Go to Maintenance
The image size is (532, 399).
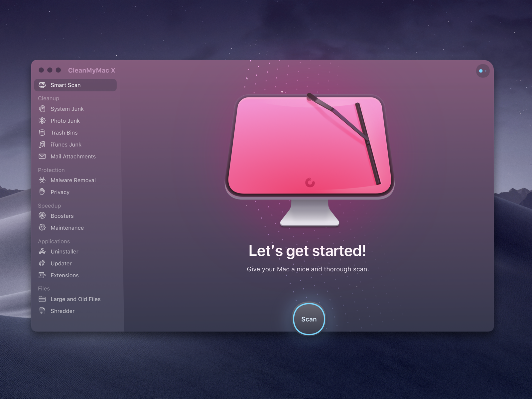(x=75, y=228)
